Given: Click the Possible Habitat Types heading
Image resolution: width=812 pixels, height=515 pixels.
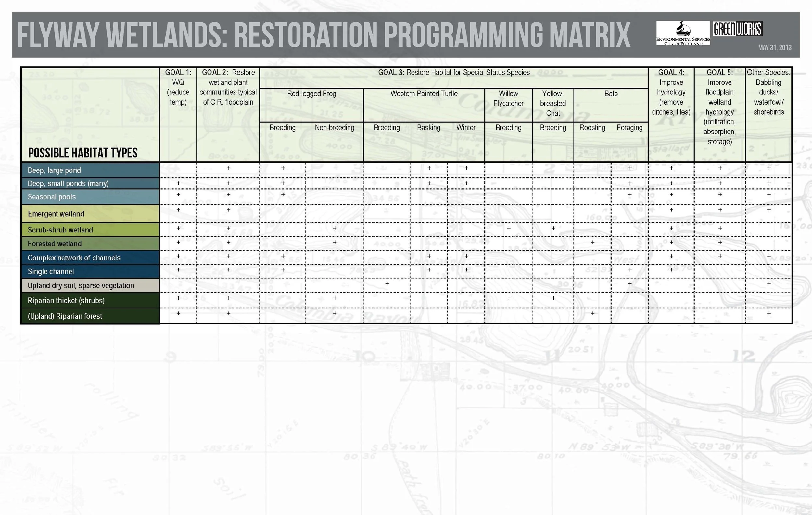Looking at the screenshot, I should [82, 153].
